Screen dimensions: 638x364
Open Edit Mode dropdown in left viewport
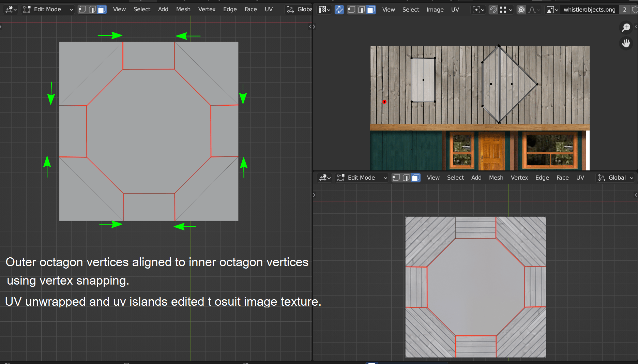48,10
